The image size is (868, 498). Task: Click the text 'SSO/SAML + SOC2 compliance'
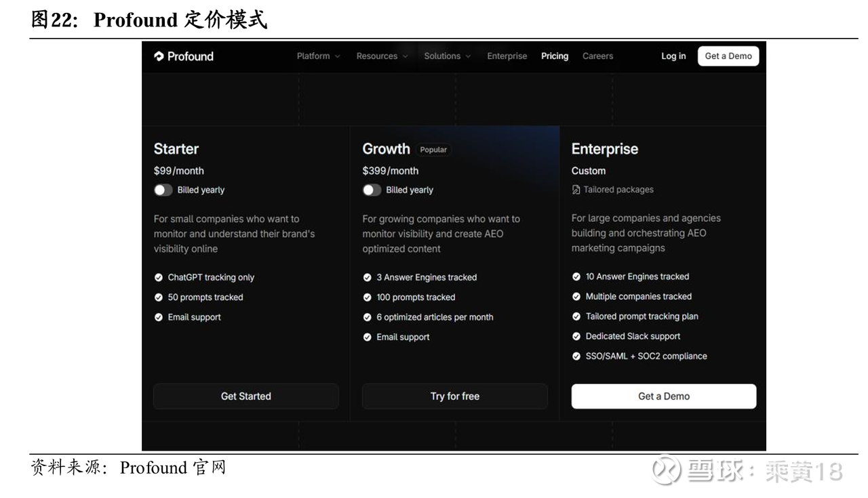[646, 356]
